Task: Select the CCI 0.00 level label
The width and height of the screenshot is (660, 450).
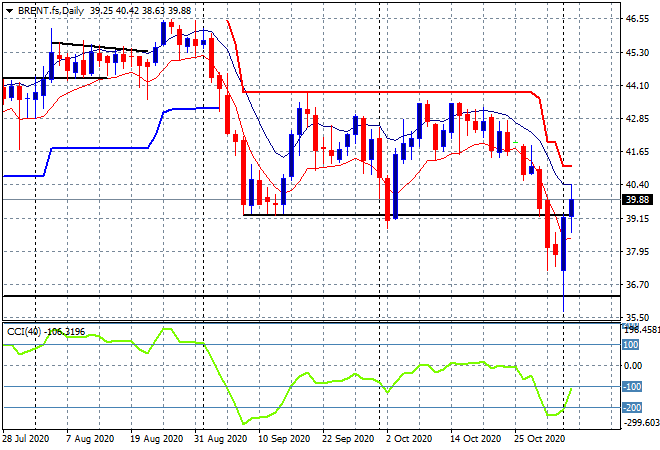Action: [x=633, y=365]
